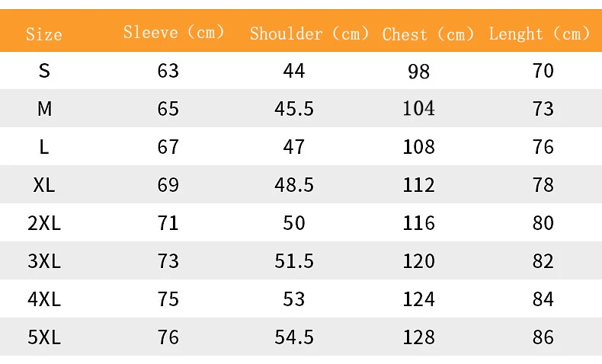The image size is (602, 364).
Task: Select the XL size row label
Action: coord(44,185)
